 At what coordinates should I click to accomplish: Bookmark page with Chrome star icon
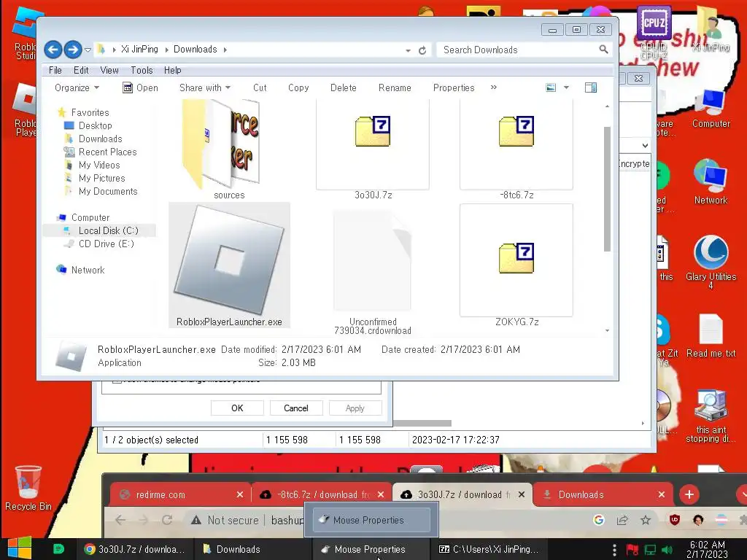pos(646,520)
